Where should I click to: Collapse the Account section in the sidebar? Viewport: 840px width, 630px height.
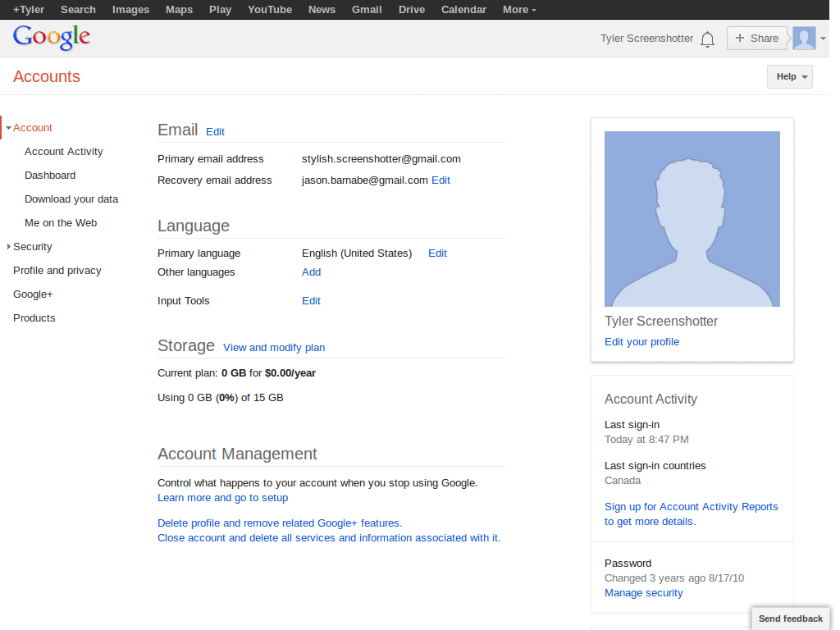click(8, 127)
